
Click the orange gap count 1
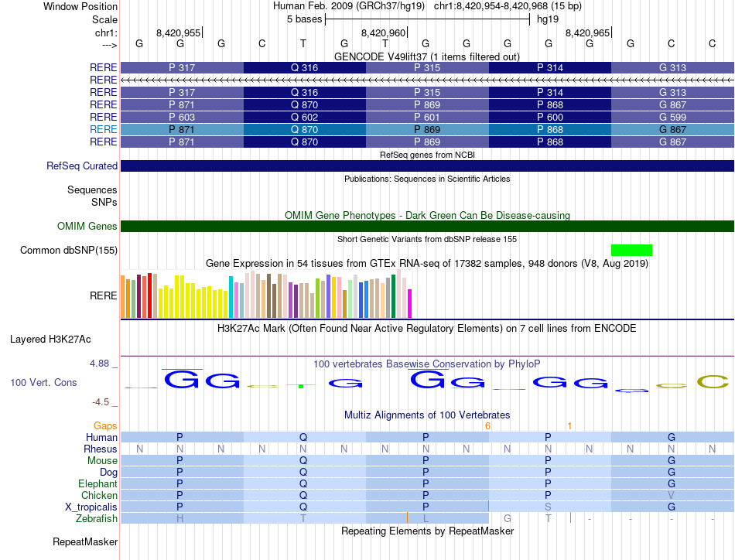(569, 426)
